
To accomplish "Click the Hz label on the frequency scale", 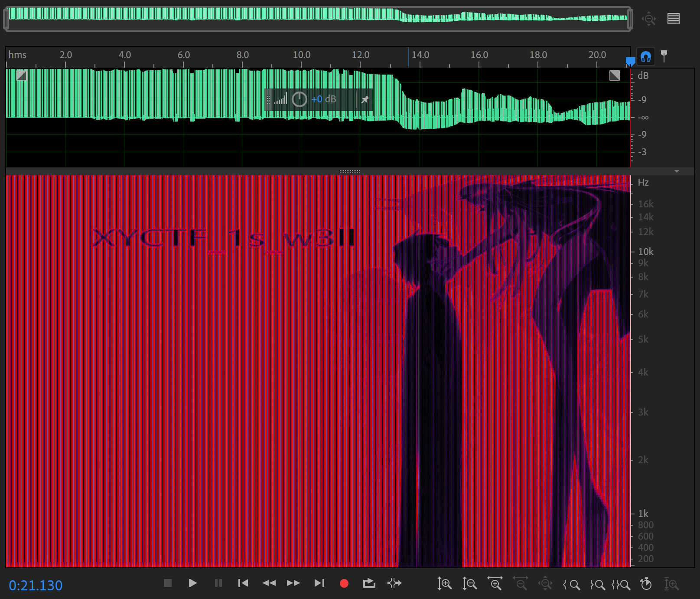I will pyautogui.click(x=643, y=183).
